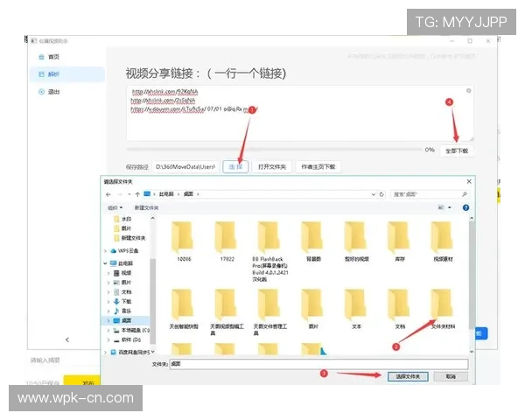Clear links with the small circle icon in textbox
The width and height of the screenshot is (525, 420).
[x=468, y=91]
